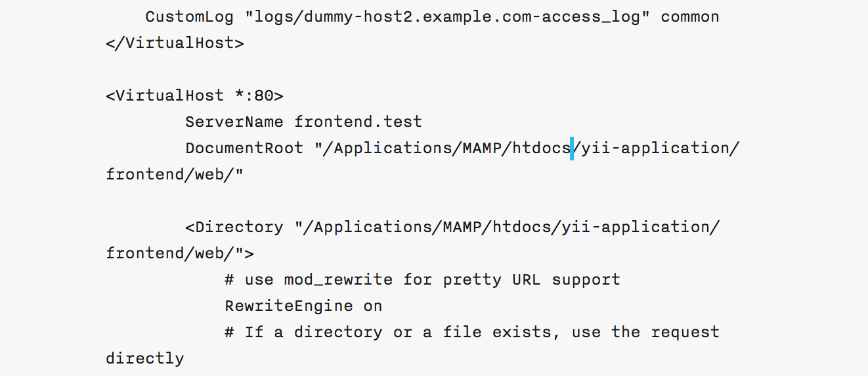Click the word URL in the comment

(x=526, y=280)
